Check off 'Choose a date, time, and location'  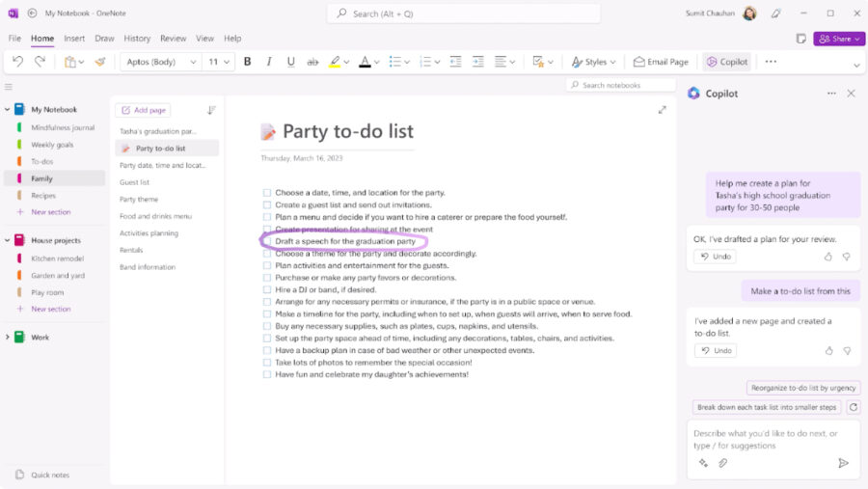[x=267, y=193]
